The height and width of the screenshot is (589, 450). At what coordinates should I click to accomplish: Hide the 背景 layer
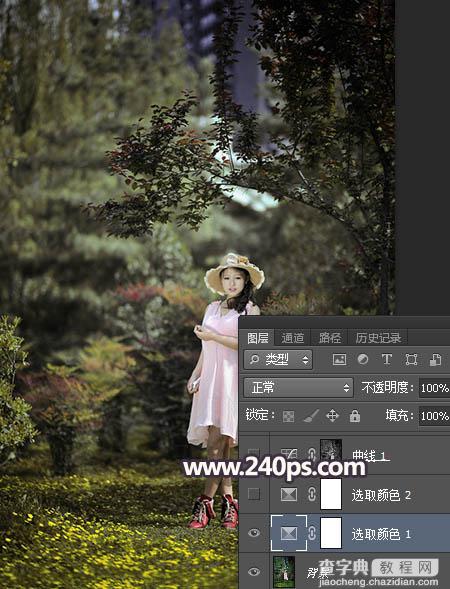pos(254,572)
